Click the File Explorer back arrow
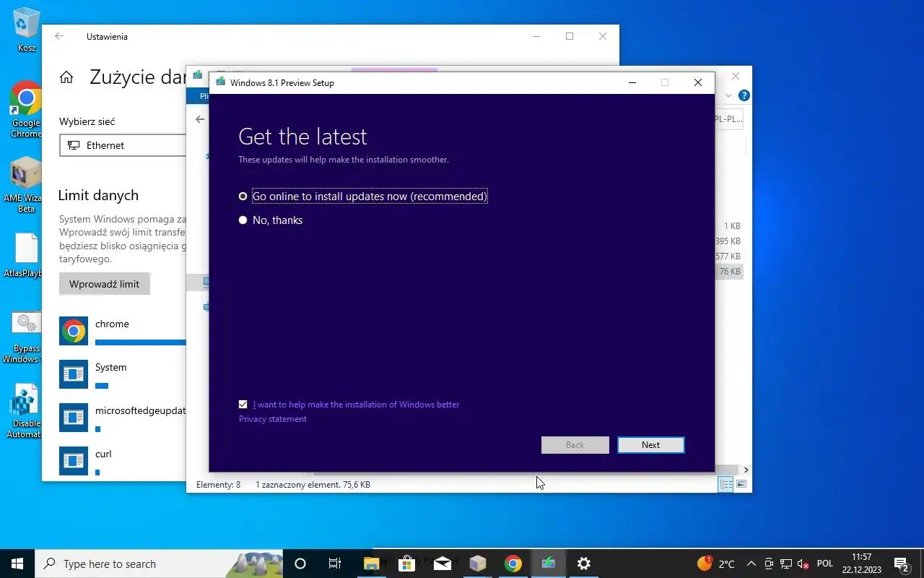The width and height of the screenshot is (924, 578). click(x=200, y=119)
